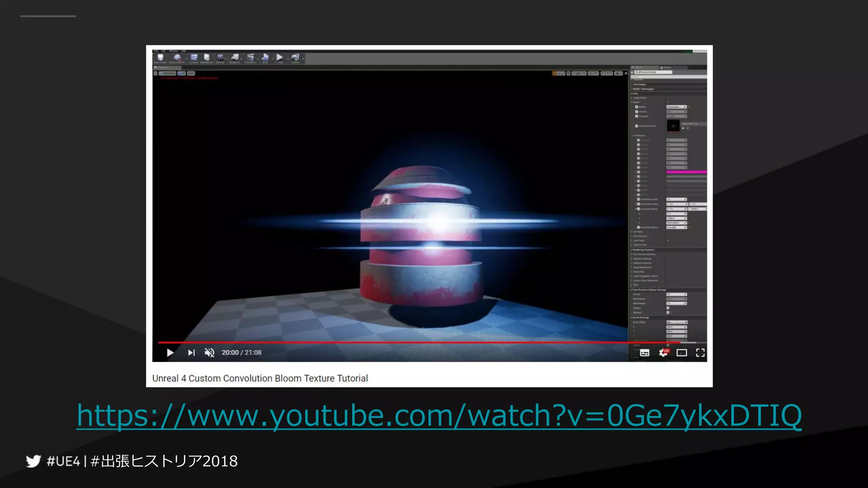Open the Launch options dropdown arrow
The height and width of the screenshot is (488, 868).
[303, 58]
